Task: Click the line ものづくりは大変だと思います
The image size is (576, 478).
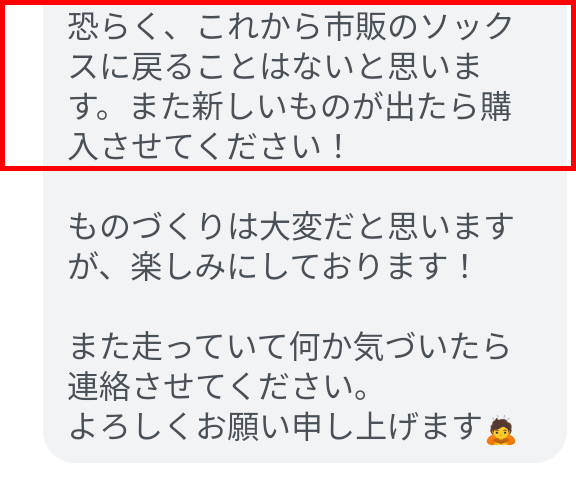Action: tap(291, 226)
